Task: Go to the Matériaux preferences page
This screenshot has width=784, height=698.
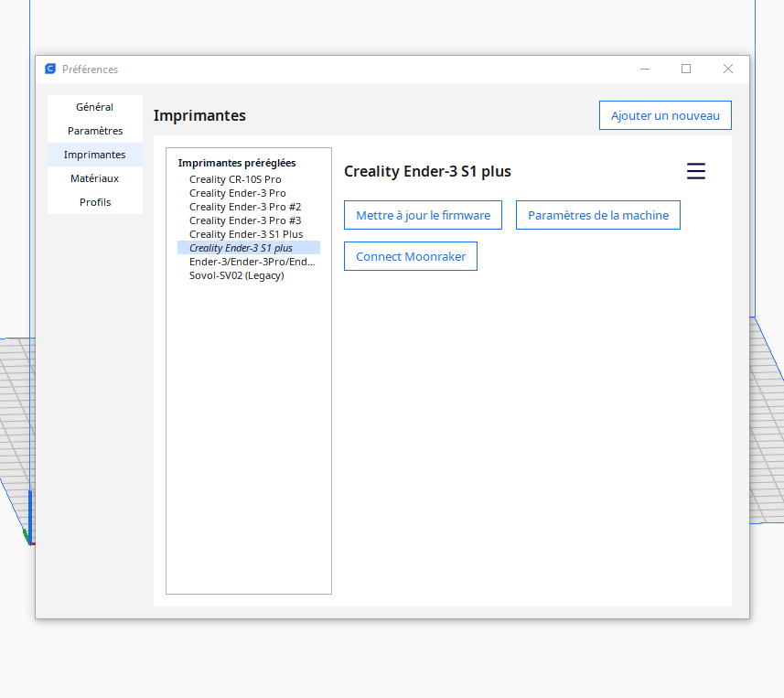Action: pos(95,178)
